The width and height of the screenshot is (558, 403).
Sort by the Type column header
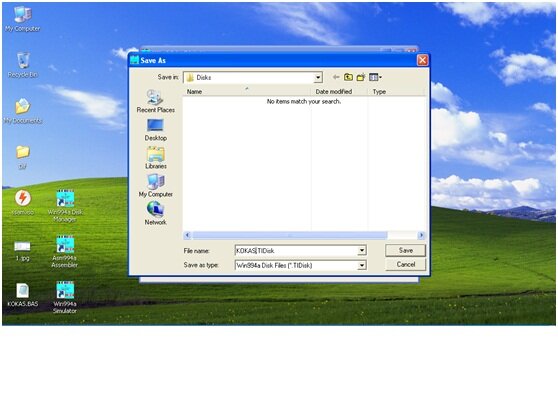point(397,91)
